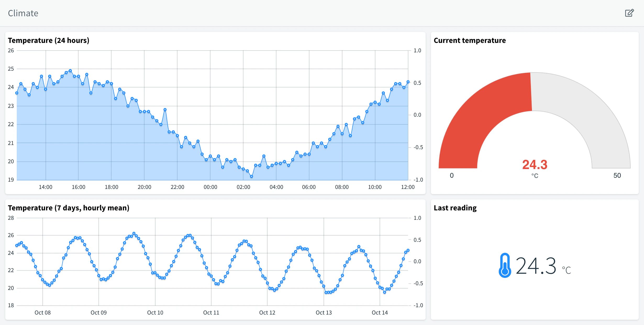Click the 14:00 x-axis label
644x325 pixels.
pos(46,187)
